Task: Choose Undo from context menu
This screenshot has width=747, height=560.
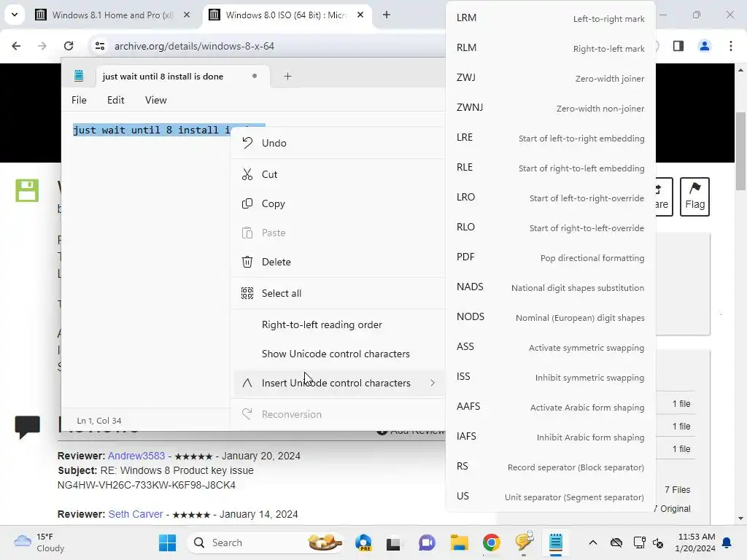Action: [338, 143]
